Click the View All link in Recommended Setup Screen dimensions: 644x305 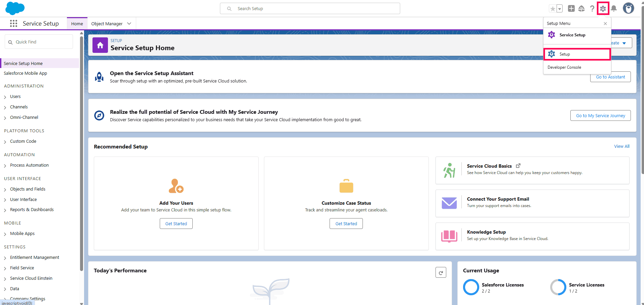click(621, 146)
